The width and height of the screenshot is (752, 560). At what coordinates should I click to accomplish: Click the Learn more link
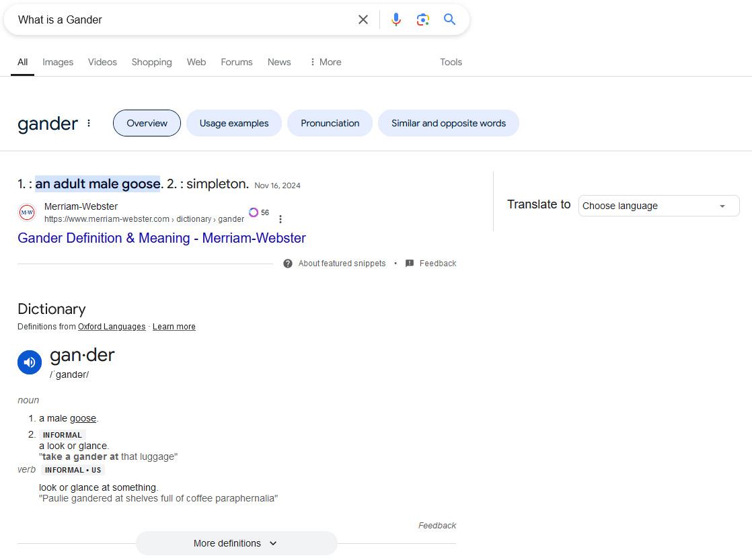click(174, 327)
